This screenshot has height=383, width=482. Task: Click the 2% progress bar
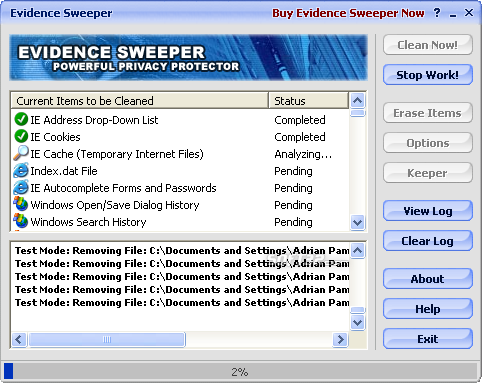click(240, 371)
